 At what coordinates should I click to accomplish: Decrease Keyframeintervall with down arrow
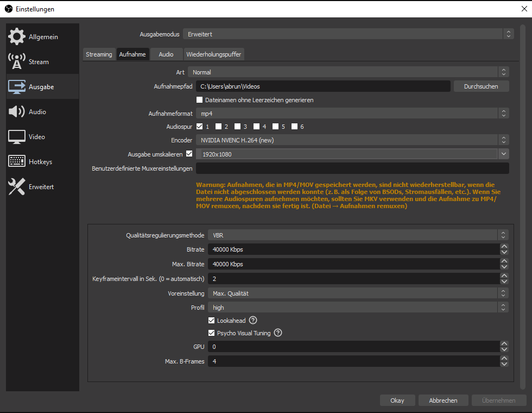click(x=504, y=281)
